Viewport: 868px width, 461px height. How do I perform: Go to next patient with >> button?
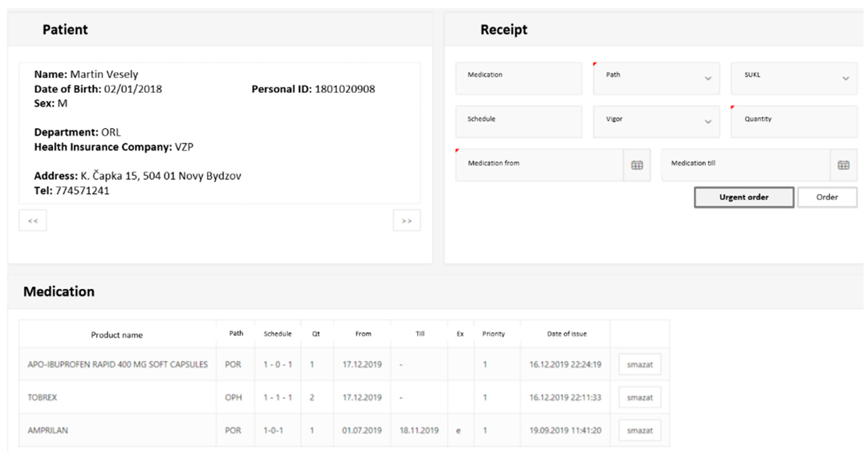tap(406, 221)
